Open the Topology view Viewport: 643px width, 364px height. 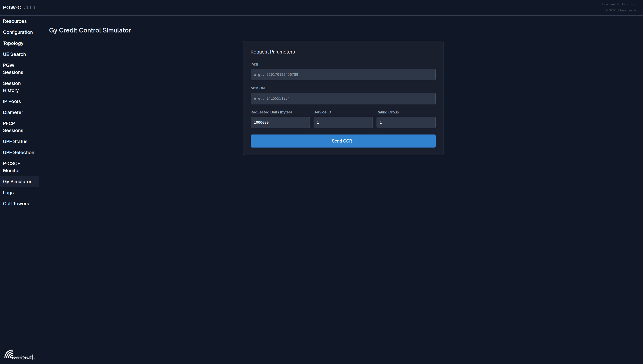tap(13, 43)
